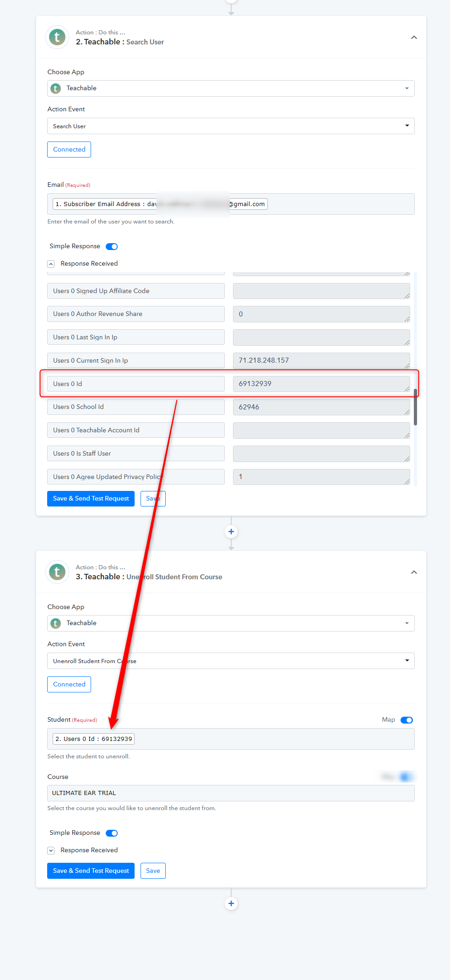Click Current Sign In Ip value 71.218.248.157

point(321,360)
